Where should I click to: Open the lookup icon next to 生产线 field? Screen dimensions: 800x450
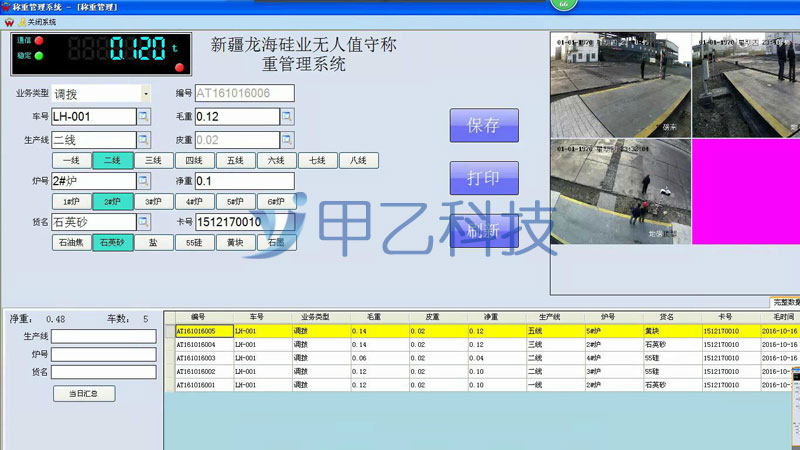point(143,141)
